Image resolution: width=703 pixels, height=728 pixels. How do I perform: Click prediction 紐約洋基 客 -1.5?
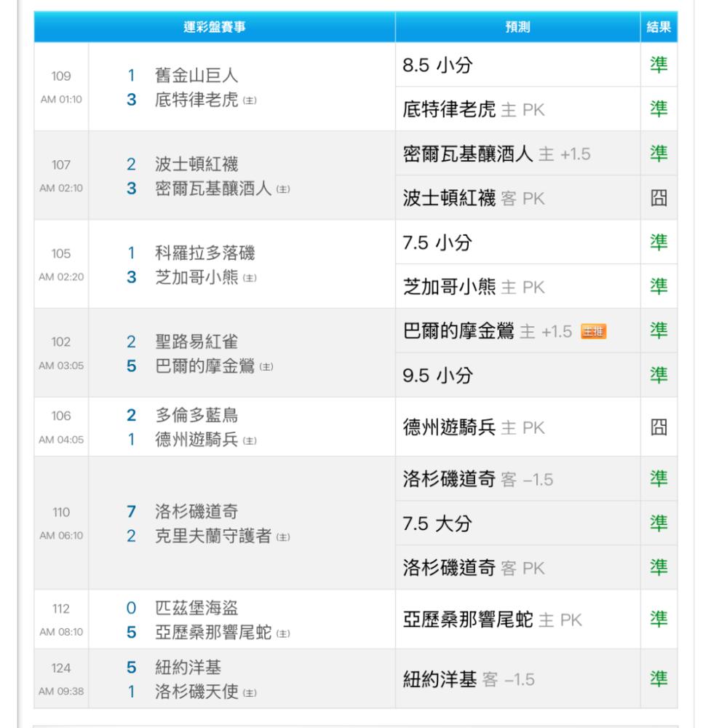(x=469, y=679)
